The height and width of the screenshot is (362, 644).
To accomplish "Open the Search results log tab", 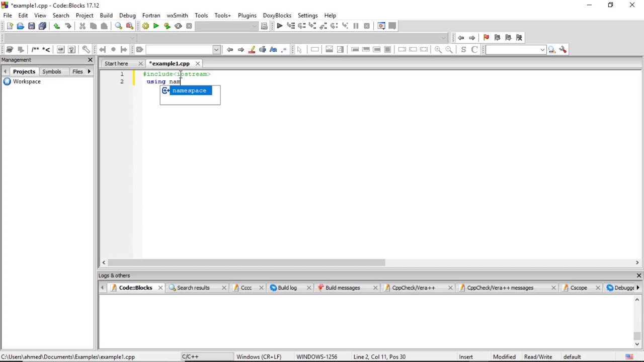I will pos(193,288).
